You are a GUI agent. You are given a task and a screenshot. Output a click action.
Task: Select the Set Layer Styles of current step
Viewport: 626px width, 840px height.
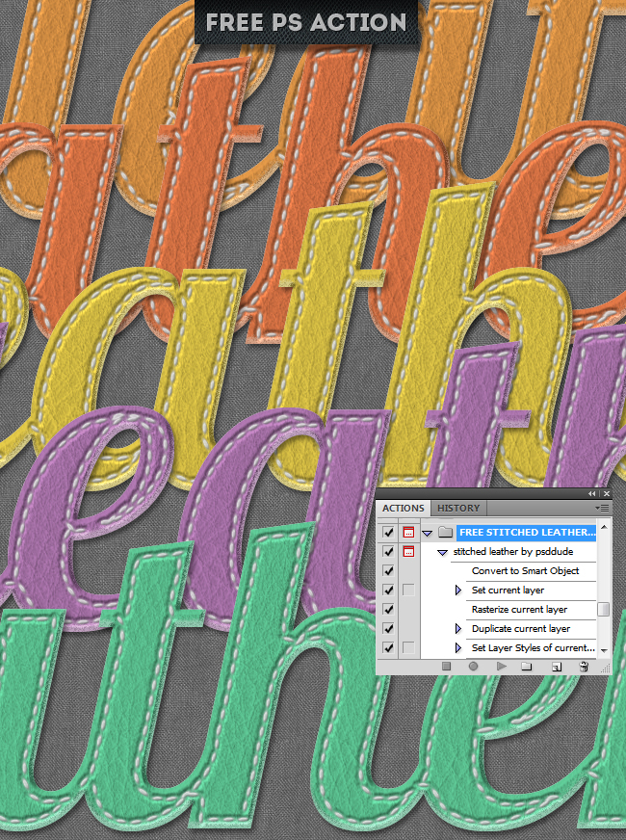point(533,647)
